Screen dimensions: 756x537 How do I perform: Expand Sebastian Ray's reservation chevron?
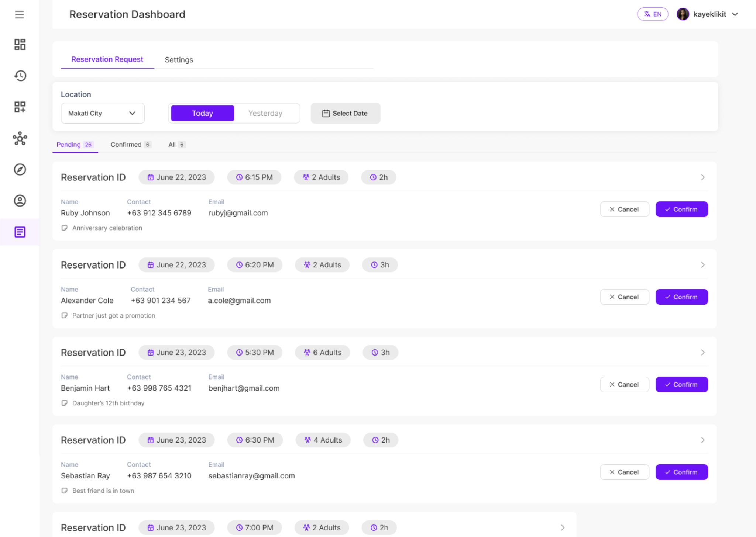pyautogui.click(x=702, y=440)
